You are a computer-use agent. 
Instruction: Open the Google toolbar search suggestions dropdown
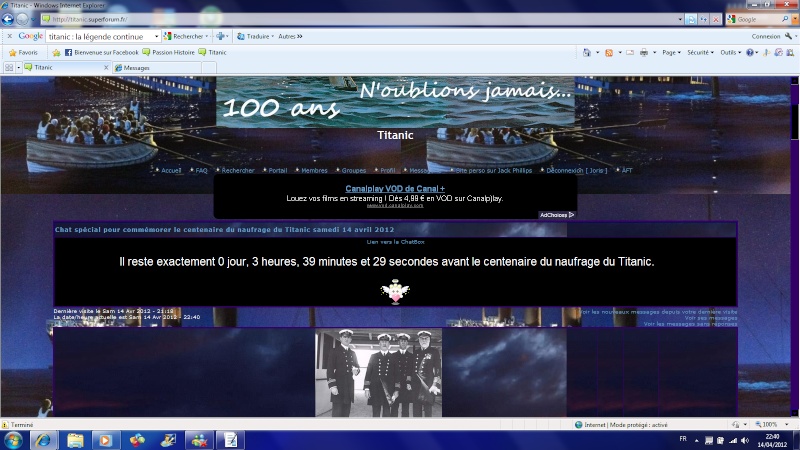156,36
